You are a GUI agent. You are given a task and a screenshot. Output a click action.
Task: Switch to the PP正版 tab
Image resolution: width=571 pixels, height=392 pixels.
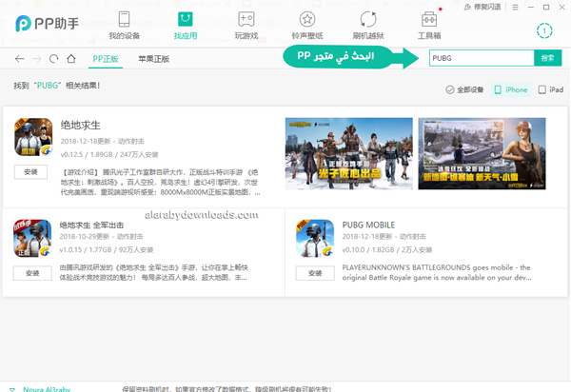point(106,59)
